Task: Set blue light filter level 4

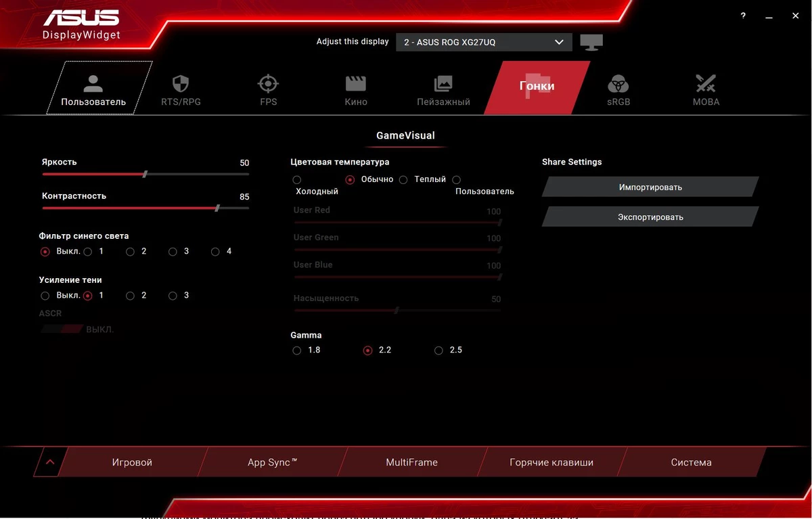Action: coord(216,252)
